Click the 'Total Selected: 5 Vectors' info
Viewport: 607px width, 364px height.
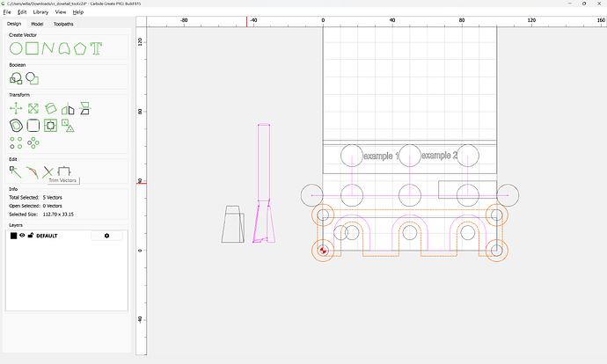point(35,197)
